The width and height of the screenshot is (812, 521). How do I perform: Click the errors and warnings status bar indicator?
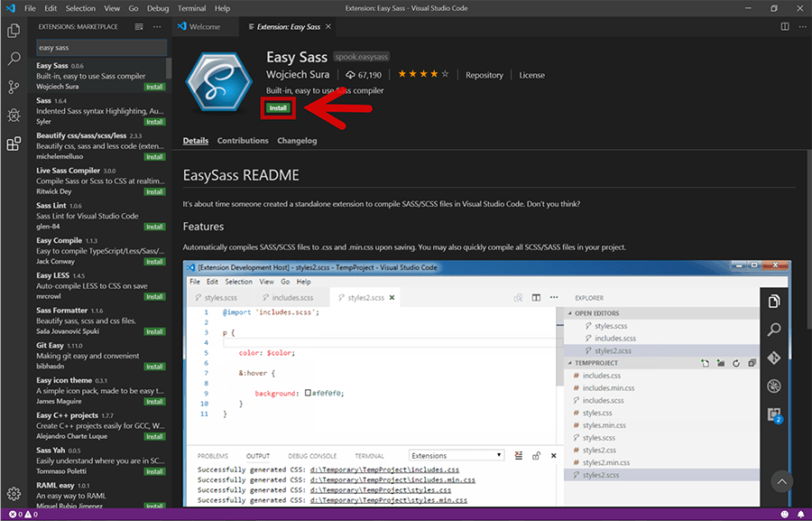(23, 515)
